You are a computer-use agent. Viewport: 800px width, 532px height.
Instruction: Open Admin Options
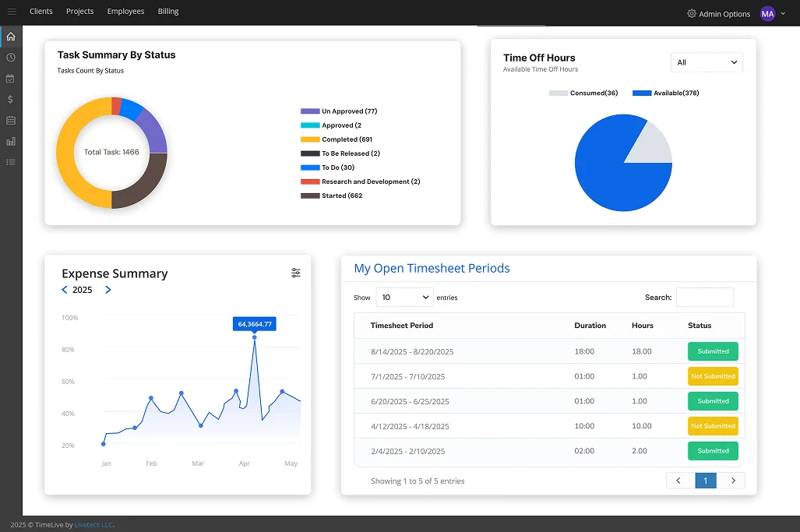pos(719,14)
